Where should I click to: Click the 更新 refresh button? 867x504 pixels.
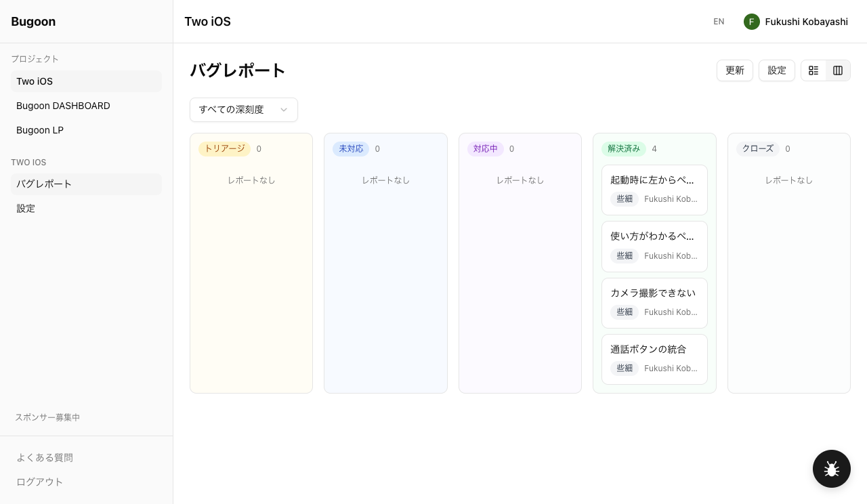coord(735,70)
